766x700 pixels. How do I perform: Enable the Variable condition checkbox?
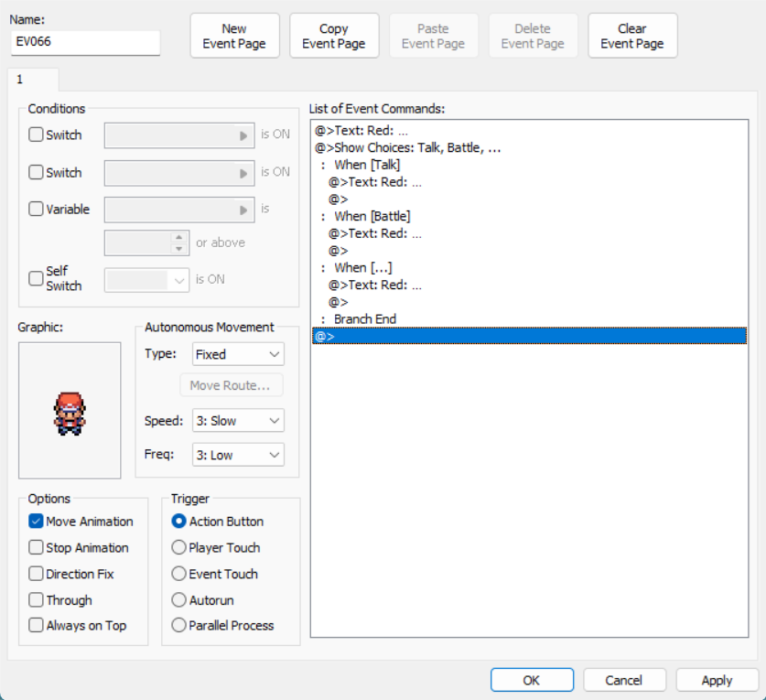36,209
